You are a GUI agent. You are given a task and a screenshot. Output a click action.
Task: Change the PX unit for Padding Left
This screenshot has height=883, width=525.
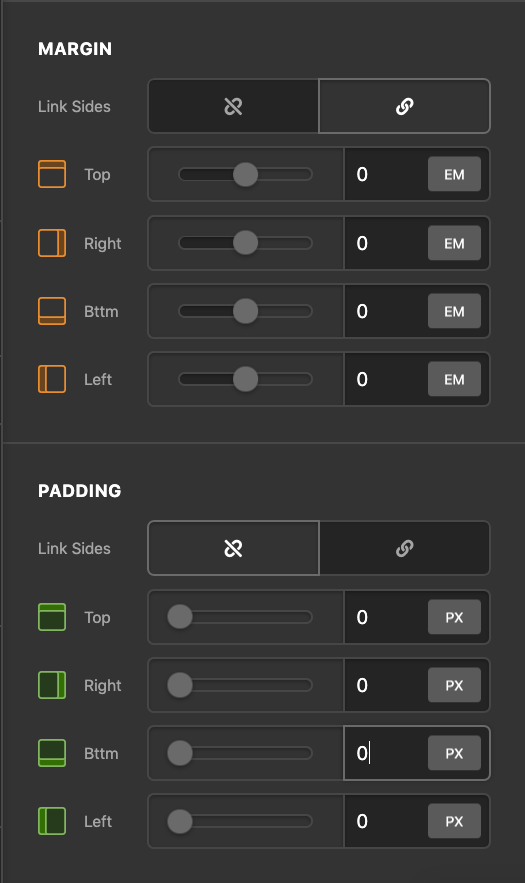tap(454, 822)
